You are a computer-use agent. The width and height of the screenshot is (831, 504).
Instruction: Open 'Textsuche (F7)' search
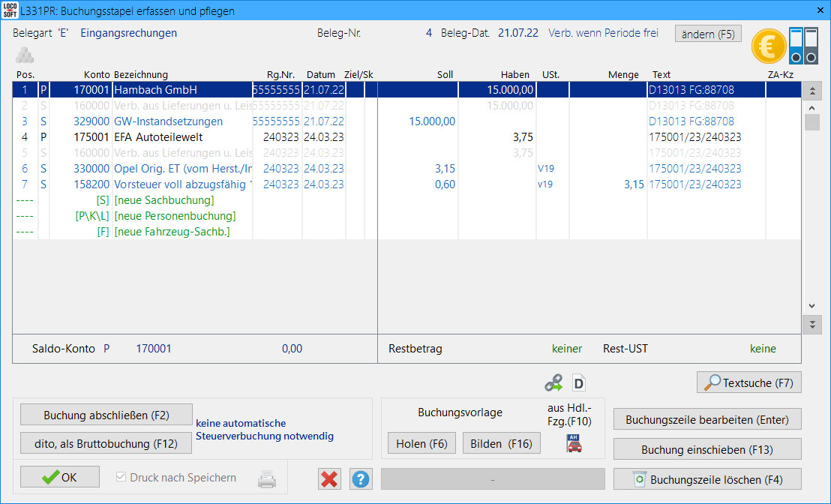tap(748, 382)
